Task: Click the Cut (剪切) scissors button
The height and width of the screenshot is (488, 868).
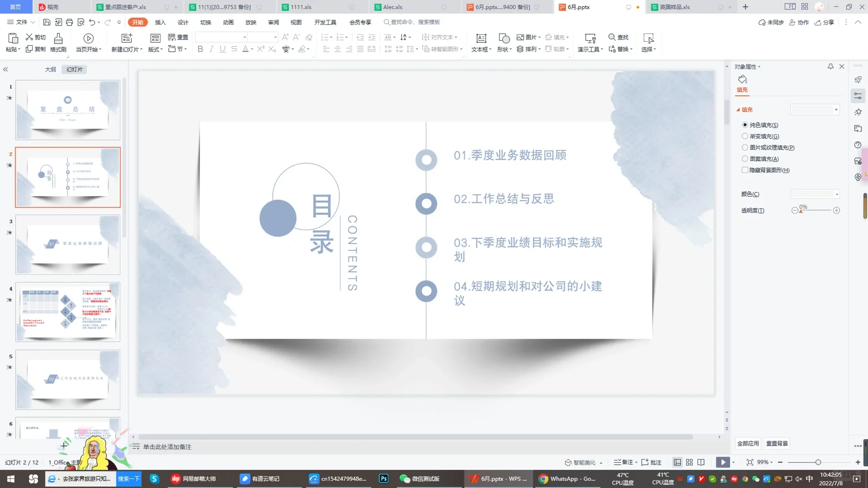Action: pos(36,37)
